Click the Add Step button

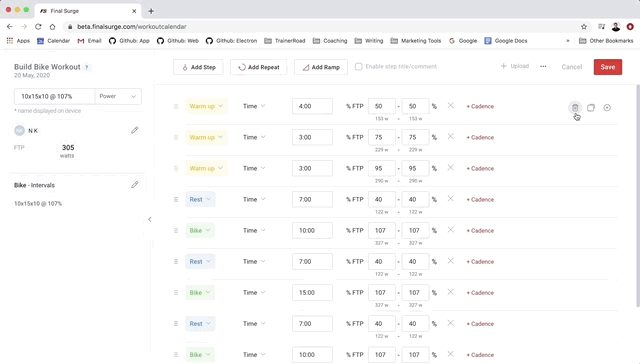coord(198,67)
